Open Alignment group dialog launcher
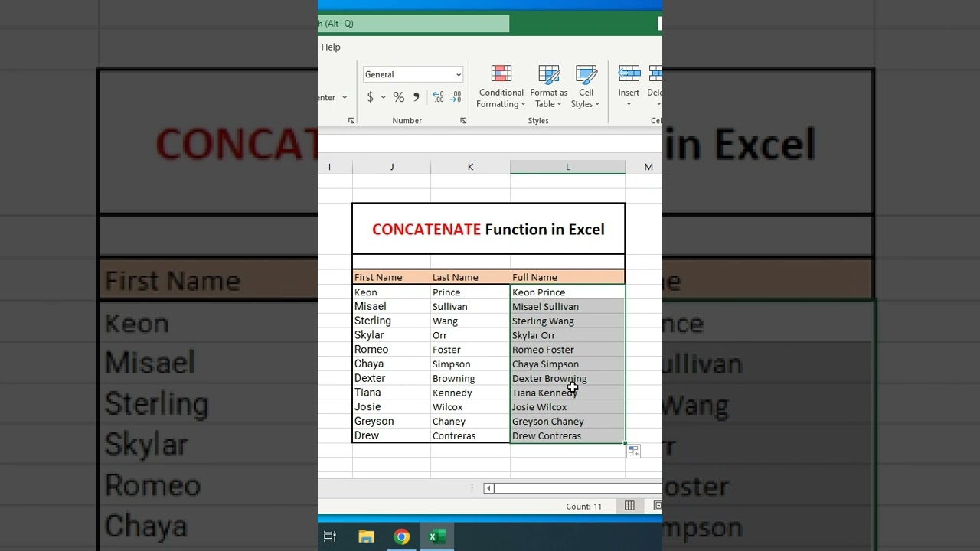 pos(351,121)
